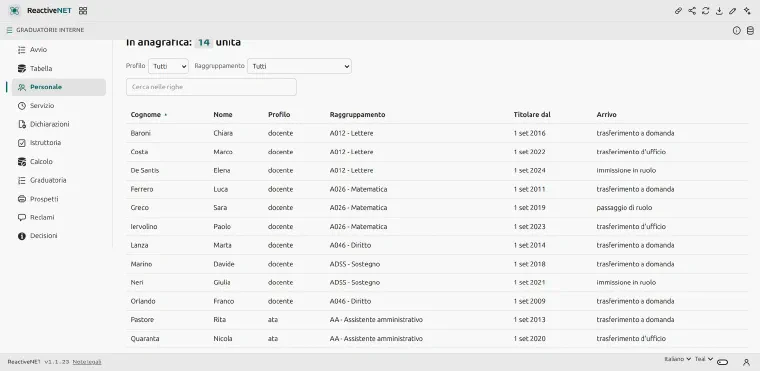Click the GRADUATORIE INTERNE title text
The width and height of the screenshot is (760, 371).
[x=50, y=30]
